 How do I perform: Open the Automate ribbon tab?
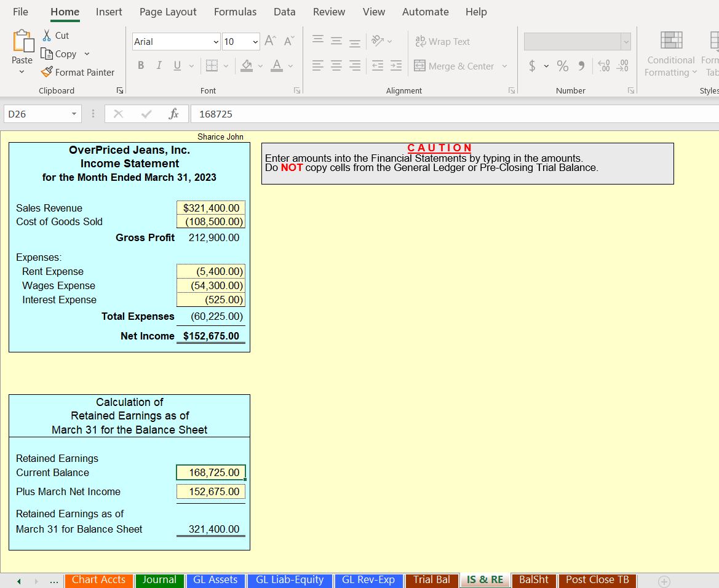[x=425, y=12]
